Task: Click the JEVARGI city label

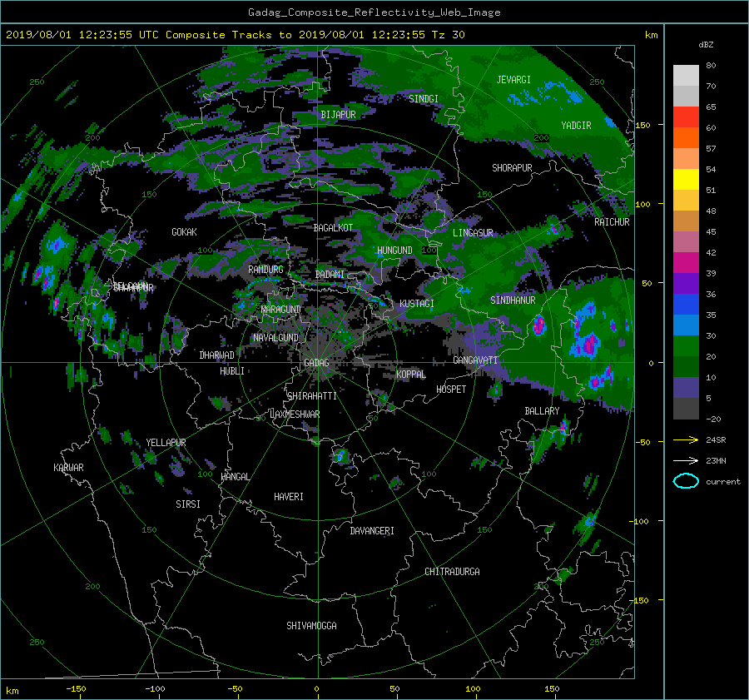Action: point(513,80)
